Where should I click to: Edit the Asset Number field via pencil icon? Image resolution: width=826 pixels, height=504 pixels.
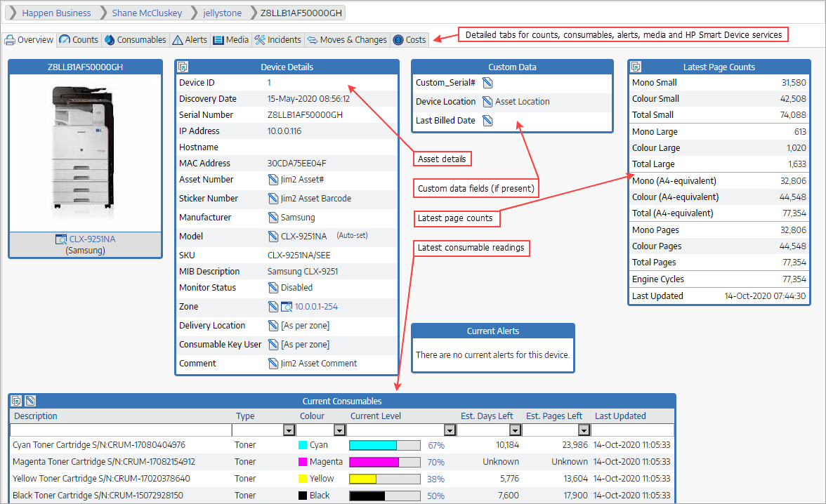[273, 180]
